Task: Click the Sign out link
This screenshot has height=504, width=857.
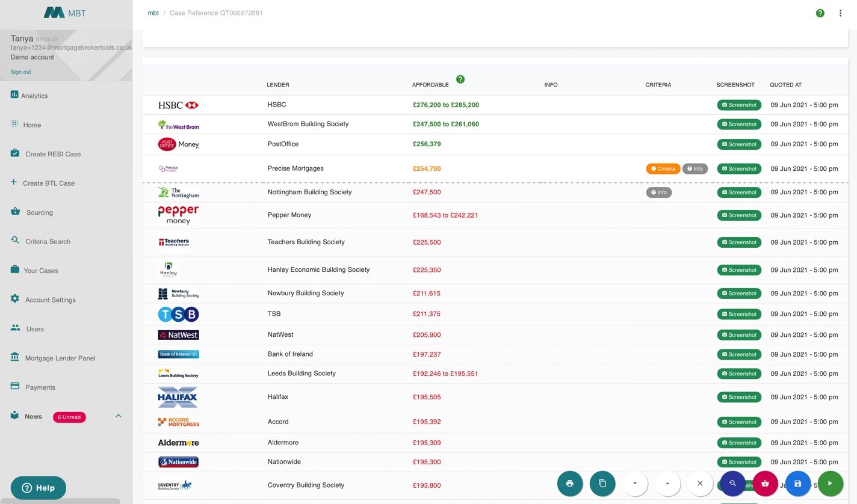Action: click(20, 72)
